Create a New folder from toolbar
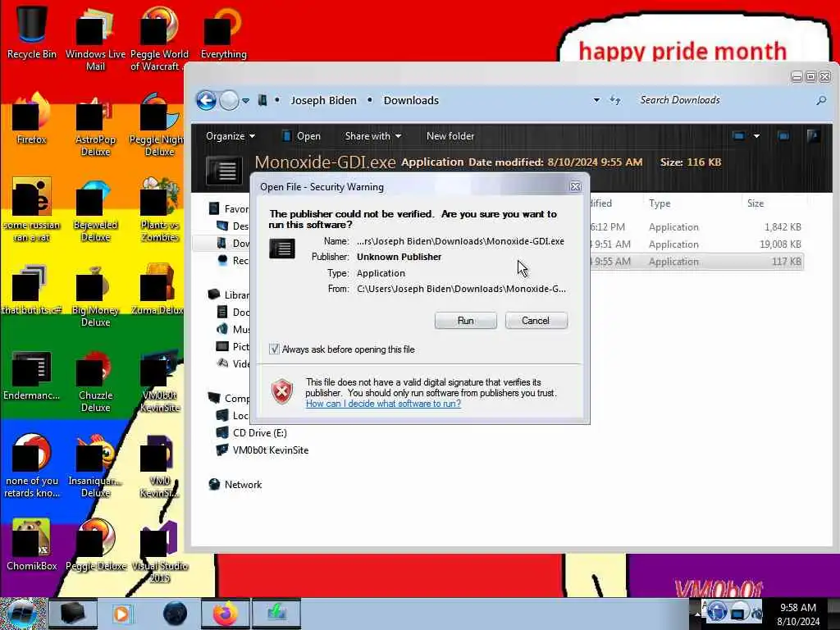Image resolution: width=840 pixels, height=630 pixels. tap(450, 136)
